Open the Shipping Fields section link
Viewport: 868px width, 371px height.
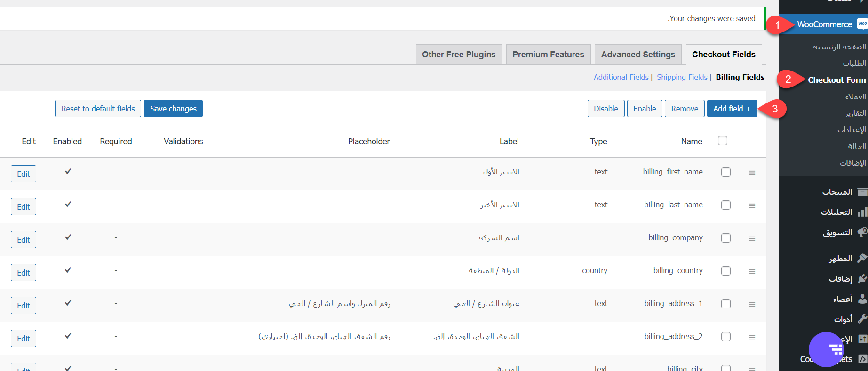682,77
